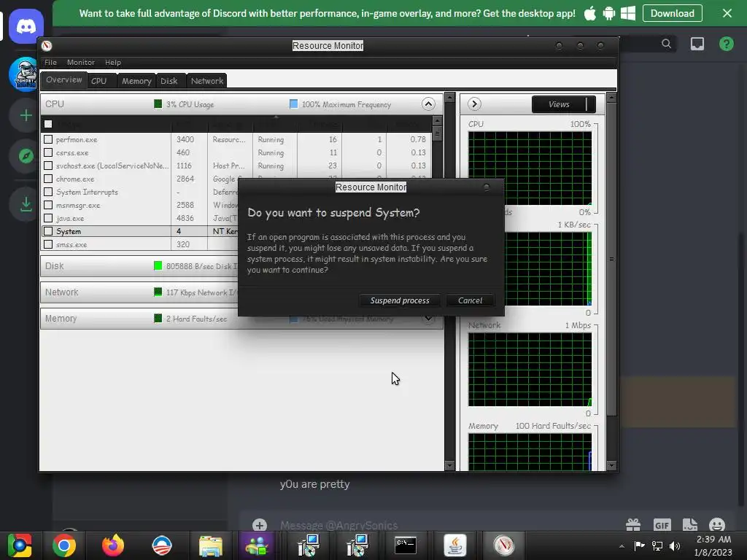
Task: Click the green Disk I/O color indicator
Action: [x=158, y=265]
